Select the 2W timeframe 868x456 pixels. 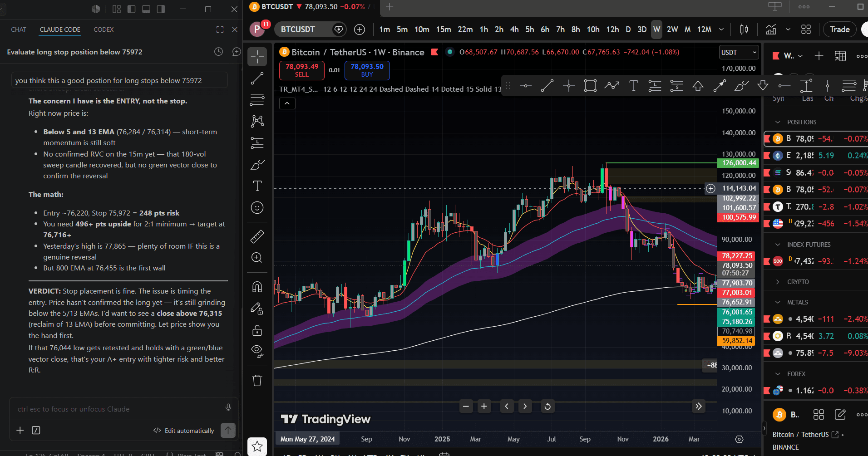click(672, 29)
